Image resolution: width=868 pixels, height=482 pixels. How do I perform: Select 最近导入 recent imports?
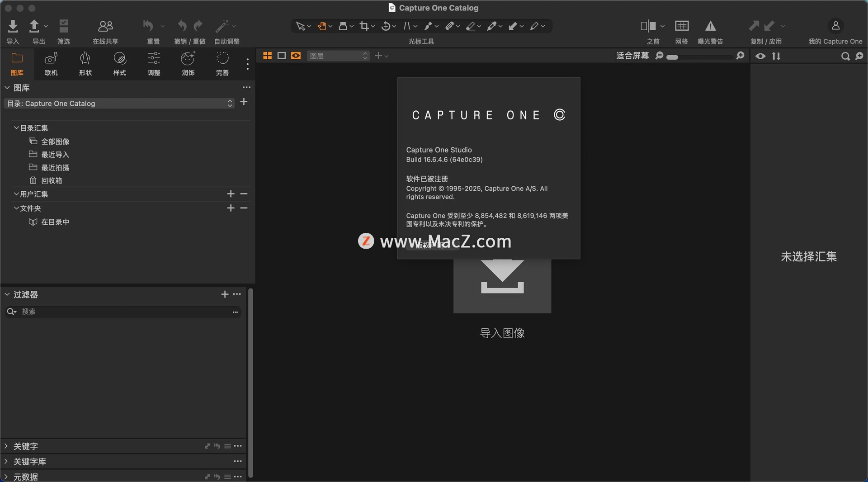pyautogui.click(x=55, y=155)
